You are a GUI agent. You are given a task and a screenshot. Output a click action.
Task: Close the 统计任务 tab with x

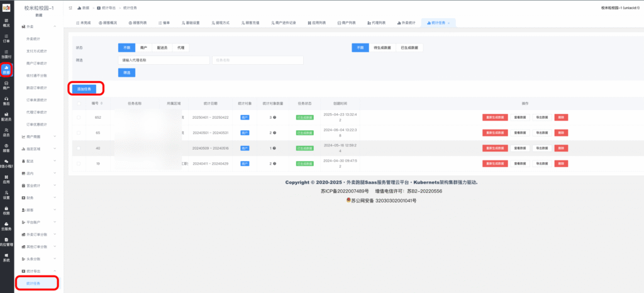[448, 23]
